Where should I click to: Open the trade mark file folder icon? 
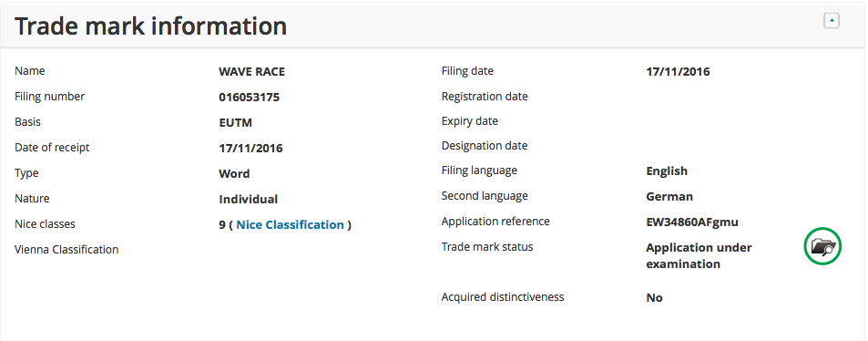822,246
